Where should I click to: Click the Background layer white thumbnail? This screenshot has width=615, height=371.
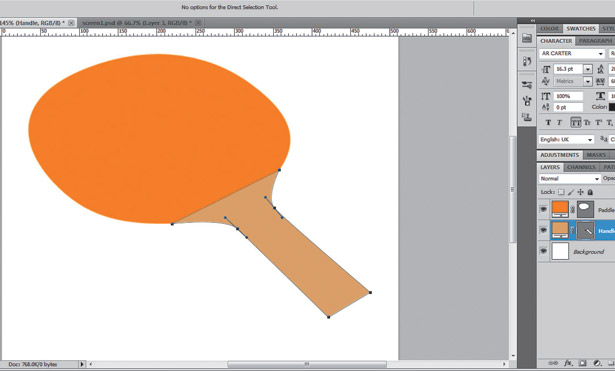tap(560, 251)
